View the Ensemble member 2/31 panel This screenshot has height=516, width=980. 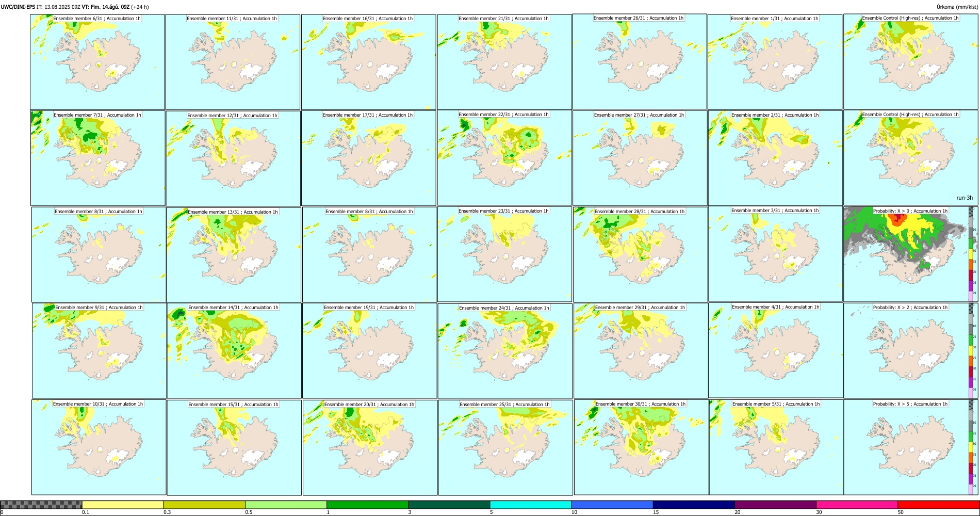point(775,158)
